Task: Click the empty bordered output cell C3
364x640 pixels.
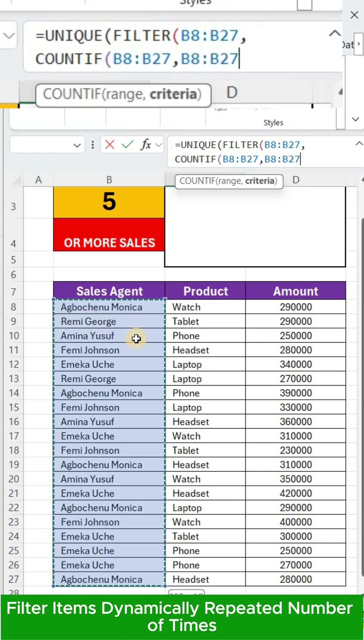Action: coord(255,227)
